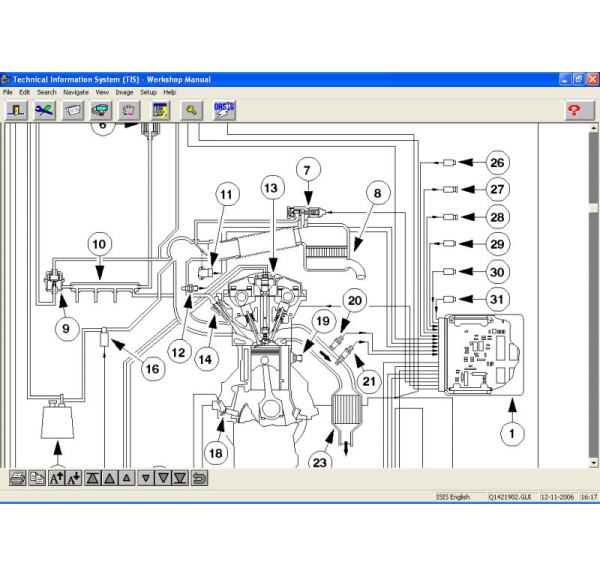Open the Image menu
The image size is (600, 577).
[124, 92]
